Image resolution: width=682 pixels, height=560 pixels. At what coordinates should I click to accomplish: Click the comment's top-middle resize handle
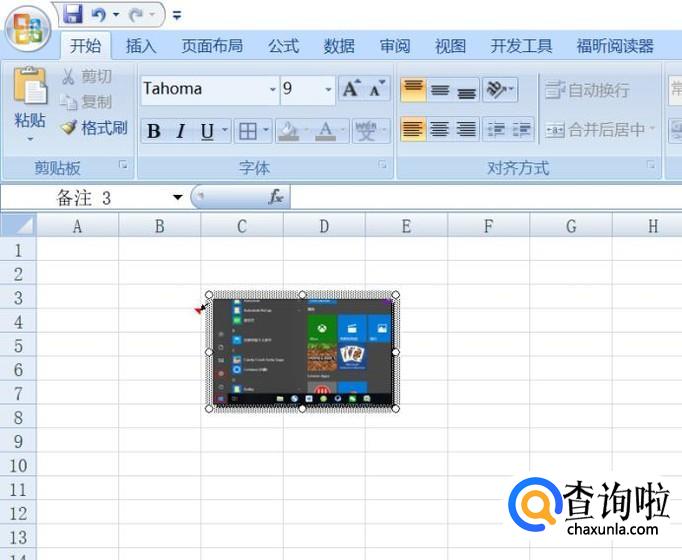tap(302, 295)
